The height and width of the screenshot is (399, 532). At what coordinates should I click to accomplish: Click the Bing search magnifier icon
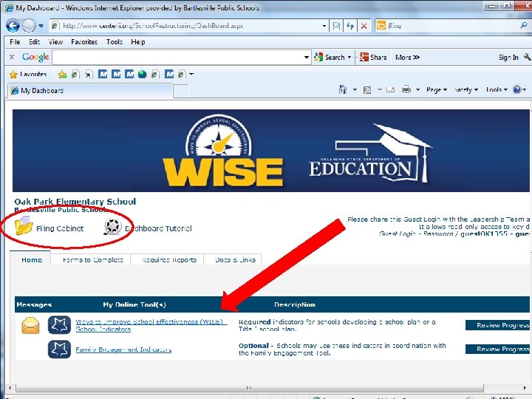524,25
